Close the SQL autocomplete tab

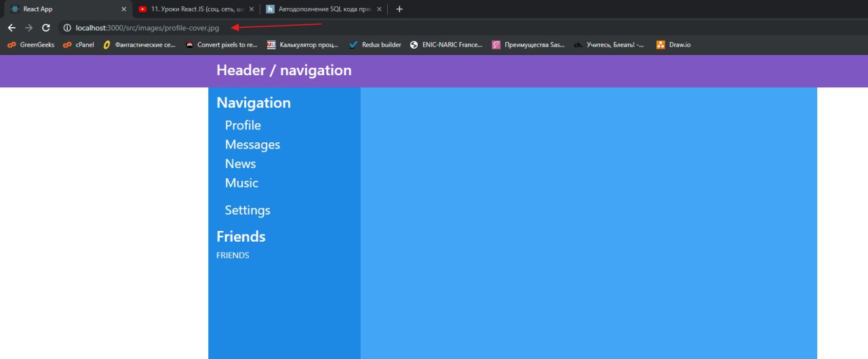point(378,9)
